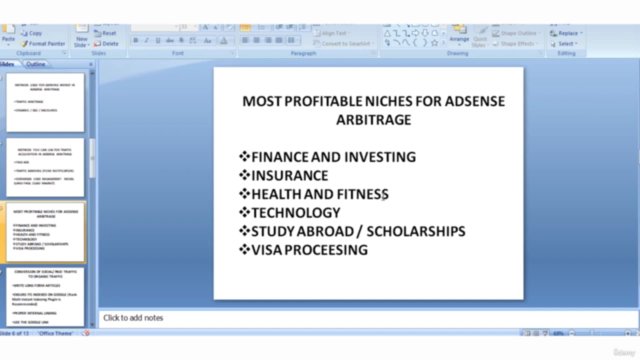The image size is (640, 360).
Task: Click the Copy button
Action: 31,33
